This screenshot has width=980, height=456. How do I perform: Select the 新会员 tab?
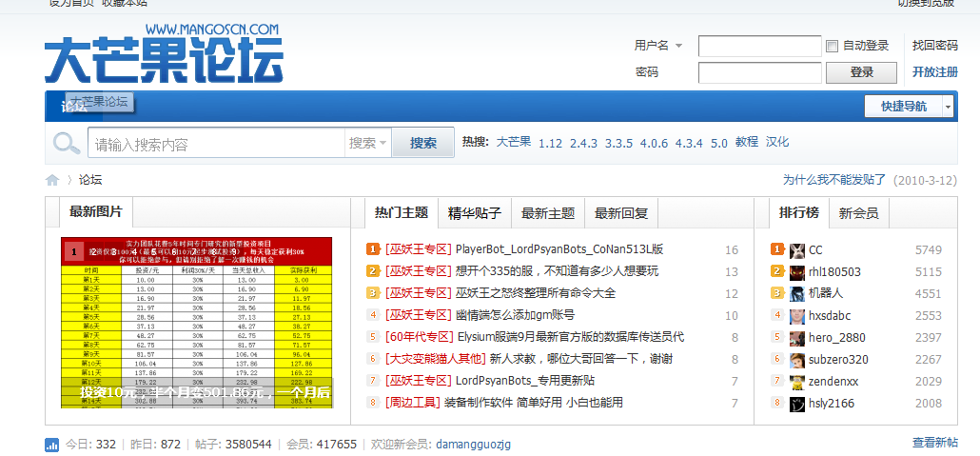(x=858, y=213)
